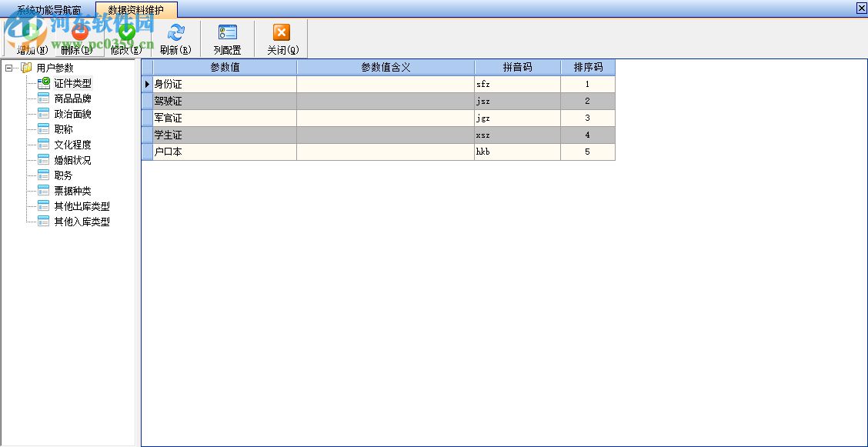This screenshot has width=868, height=447.
Task: Select the 户口本 cell
Action: [225, 152]
